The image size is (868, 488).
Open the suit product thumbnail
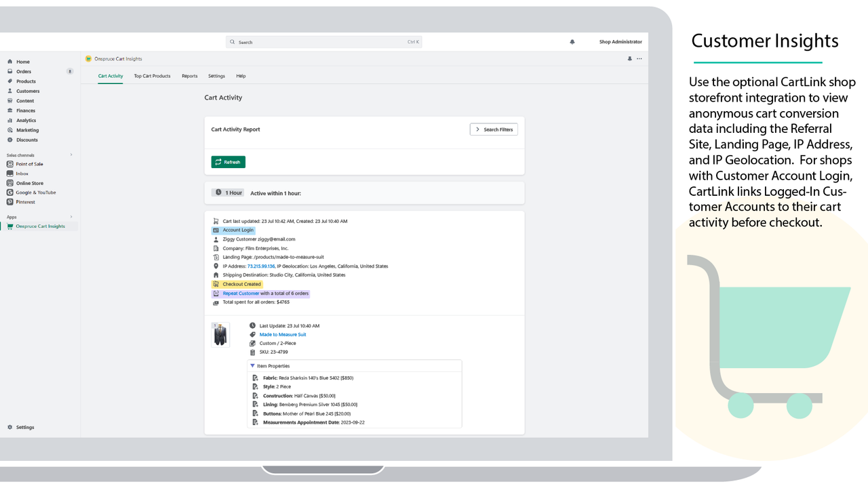pos(220,335)
